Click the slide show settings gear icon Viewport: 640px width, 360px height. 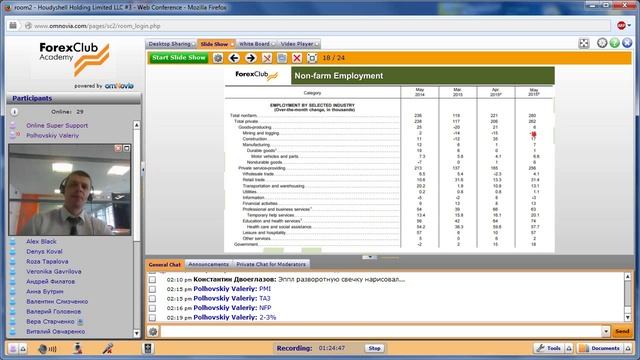tap(218, 58)
